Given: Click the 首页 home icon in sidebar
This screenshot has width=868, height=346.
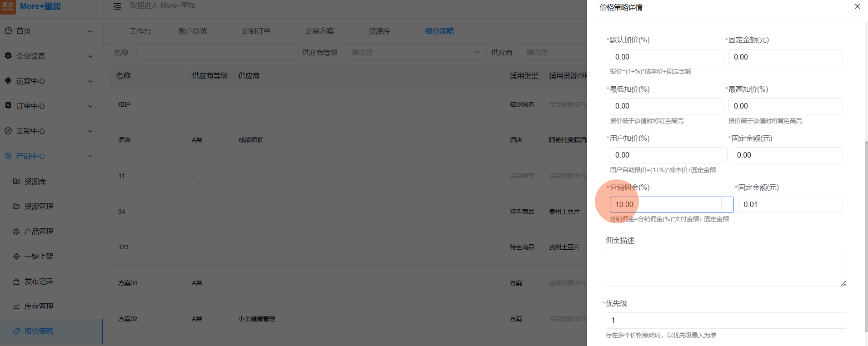Looking at the screenshot, I should point(8,31).
